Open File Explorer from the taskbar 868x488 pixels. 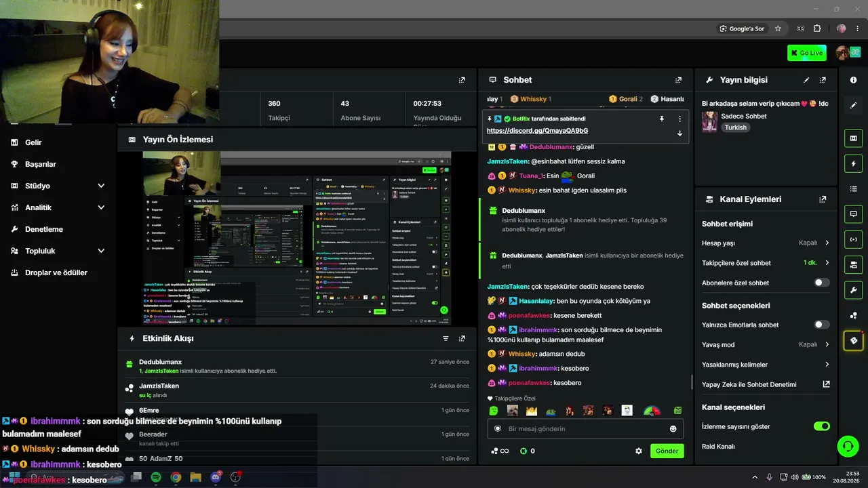[195, 477]
